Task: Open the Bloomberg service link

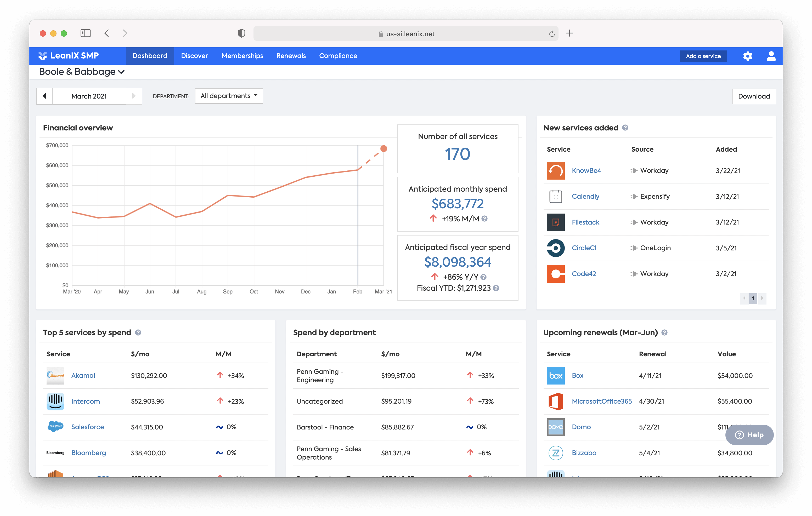Action: 88,453
